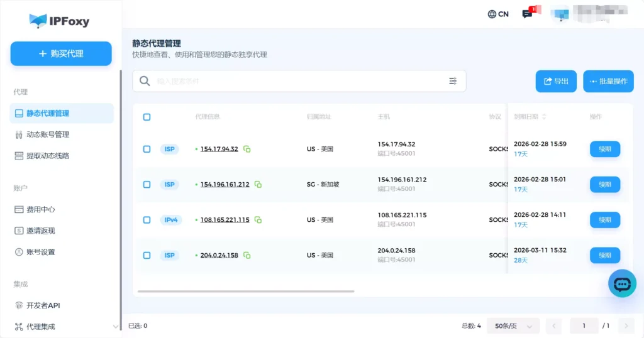Screen dimensions: 644x338
Task: Sort by the 到期日期 column arrows
Action: click(x=544, y=117)
